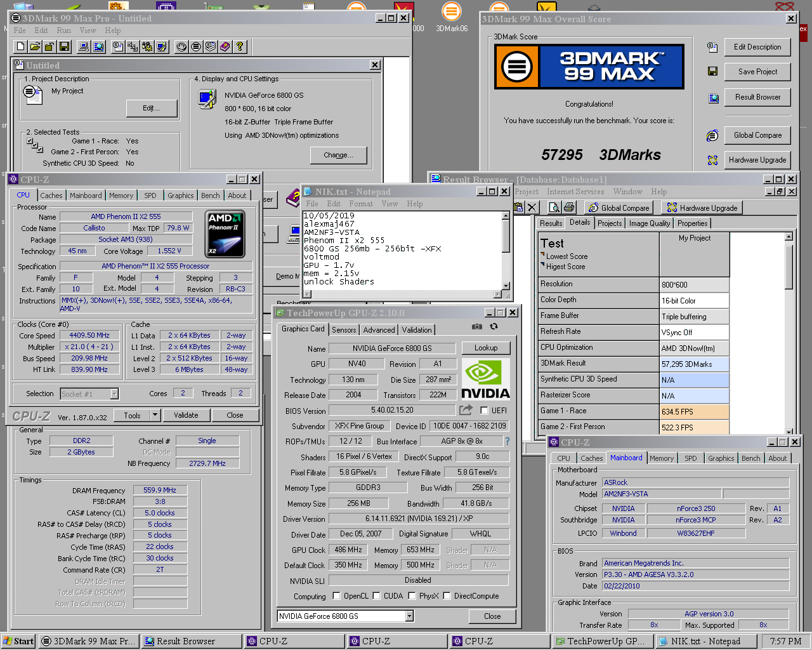Click the Result Browser details vertical scrollbar
The width and height of the screenshot is (812, 650).
point(789,335)
